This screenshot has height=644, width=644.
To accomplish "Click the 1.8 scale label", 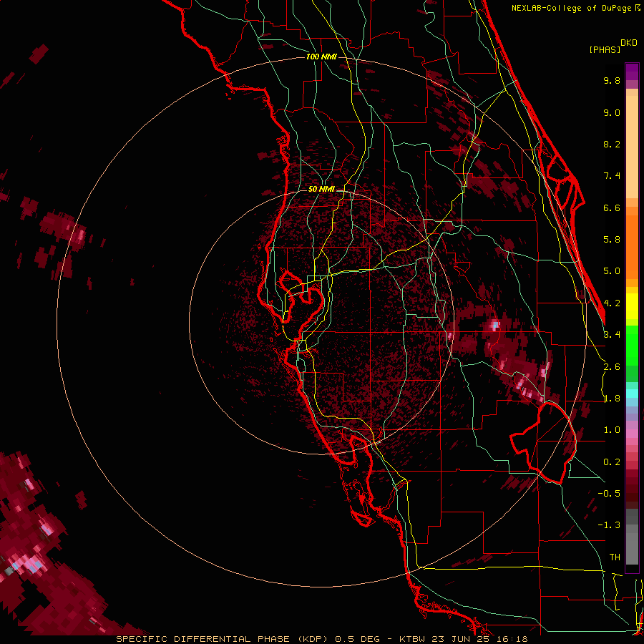I will (612, 399).
